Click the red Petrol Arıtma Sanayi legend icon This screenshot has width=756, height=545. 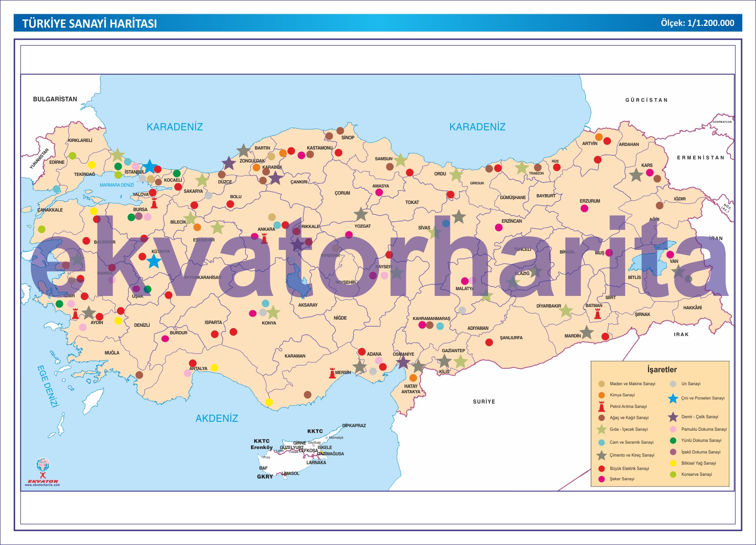601,406
